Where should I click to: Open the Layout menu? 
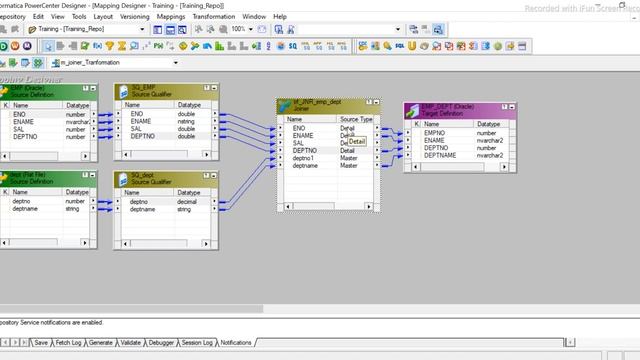[x=103, y=17]
